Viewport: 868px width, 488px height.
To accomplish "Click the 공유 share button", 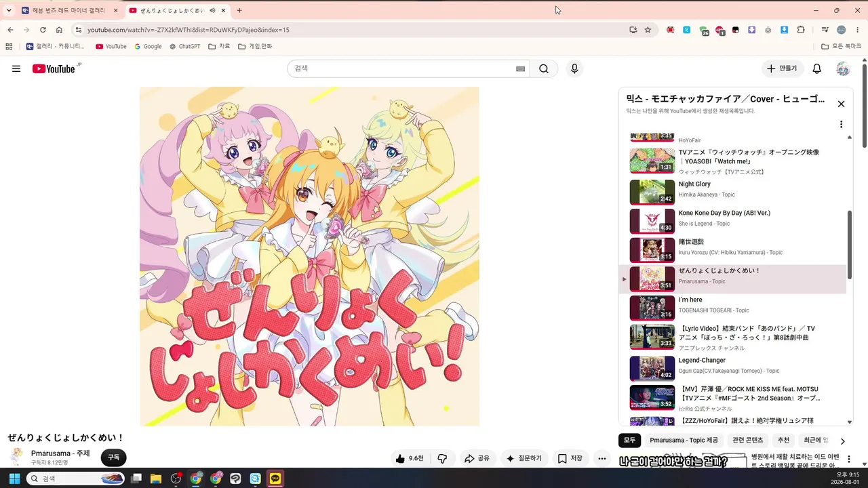I will tap(477, 459).
